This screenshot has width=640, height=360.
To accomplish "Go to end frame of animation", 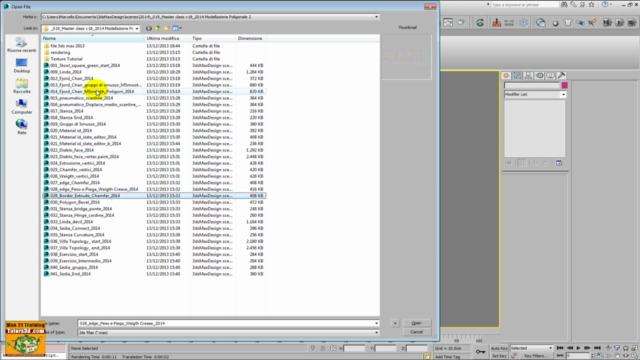I will click(597, 348).
